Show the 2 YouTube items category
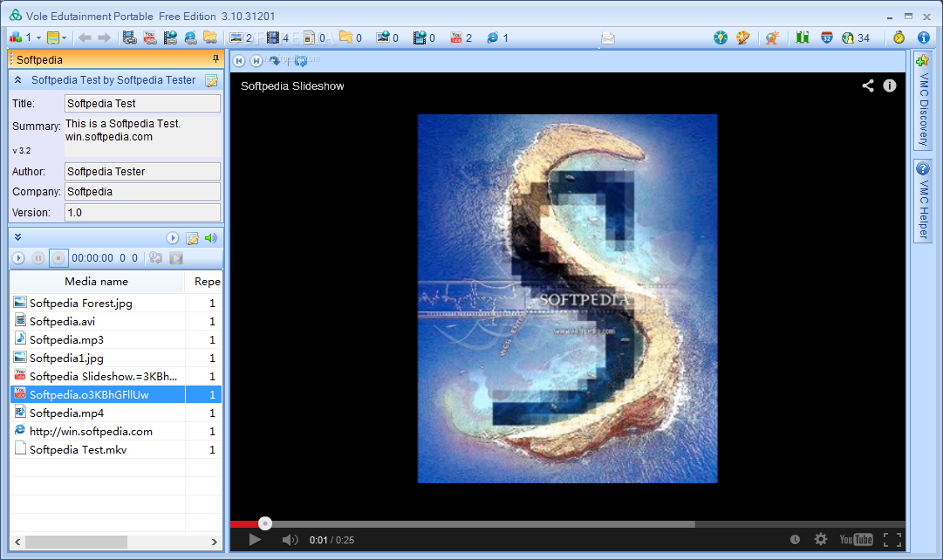This screenshot has height=560, width=943. tap(461, 38)
